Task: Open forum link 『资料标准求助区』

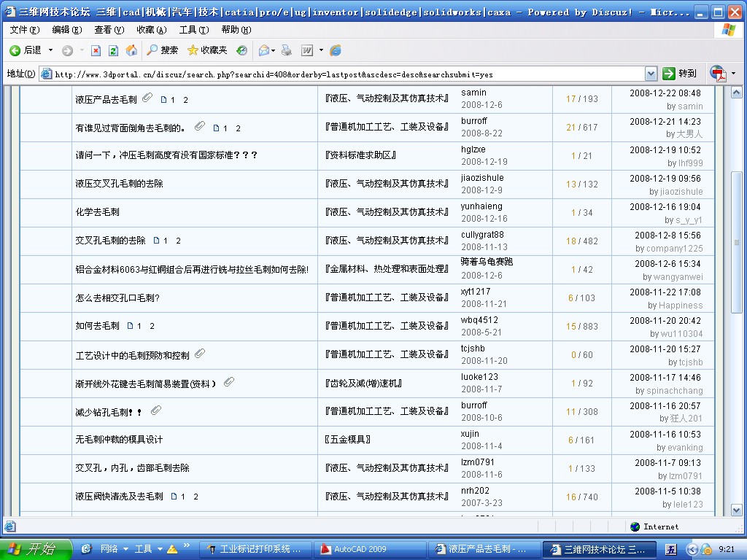Action: point(360,155)
